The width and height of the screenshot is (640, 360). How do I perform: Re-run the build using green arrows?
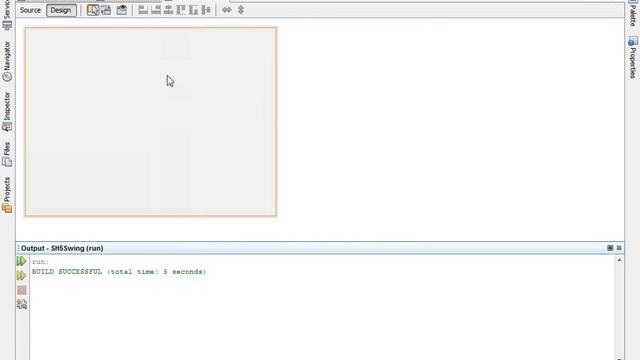tap(22, 261)
